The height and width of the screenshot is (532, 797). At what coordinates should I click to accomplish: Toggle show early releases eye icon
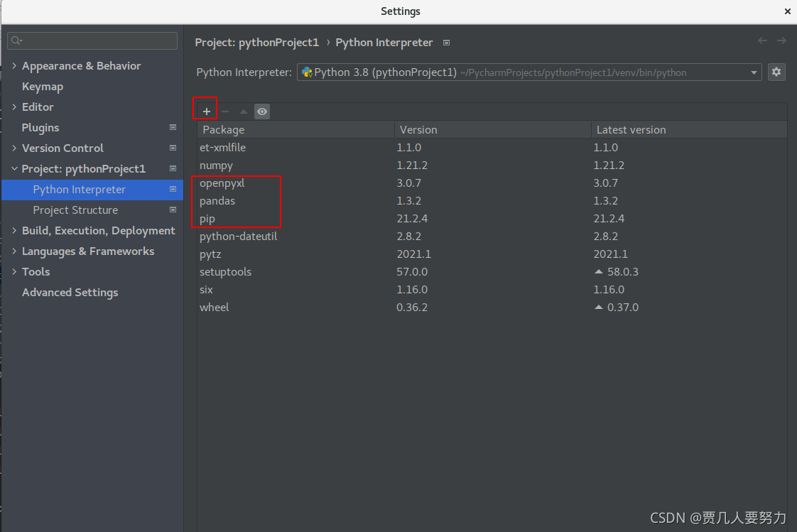click(262, 112)
